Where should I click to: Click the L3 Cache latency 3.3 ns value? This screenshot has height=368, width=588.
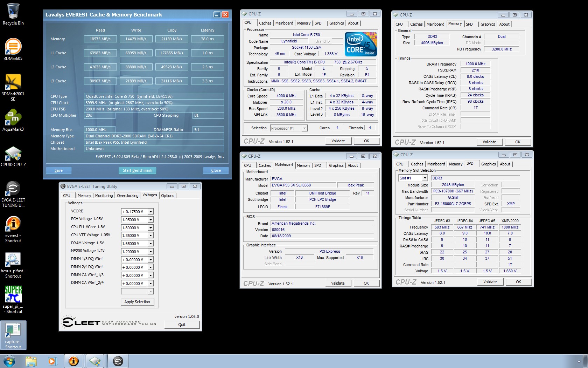point(207,81)
